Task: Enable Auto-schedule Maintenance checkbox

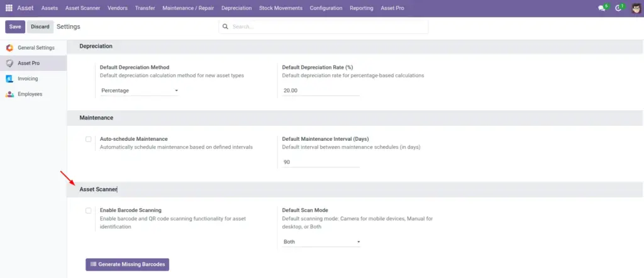Action: click(88, 139)
